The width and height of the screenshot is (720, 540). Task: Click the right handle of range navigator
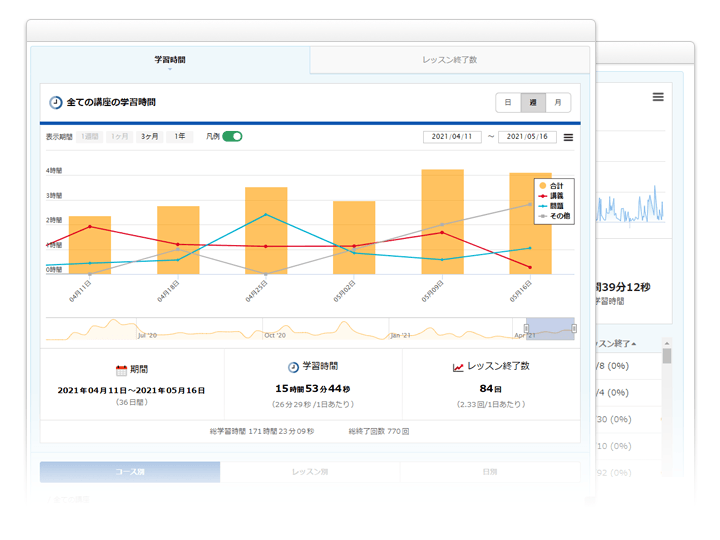574,328
